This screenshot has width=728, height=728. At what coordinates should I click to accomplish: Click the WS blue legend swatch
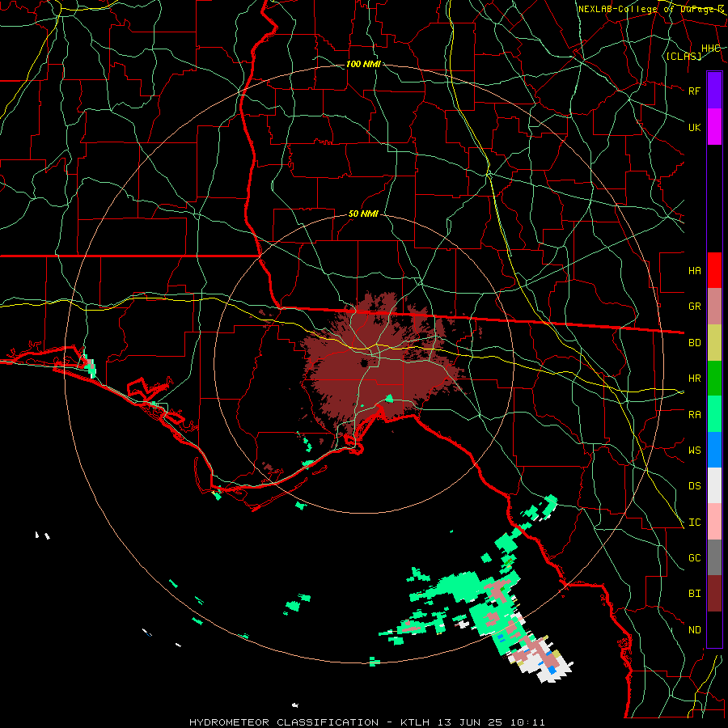point(714,450)
